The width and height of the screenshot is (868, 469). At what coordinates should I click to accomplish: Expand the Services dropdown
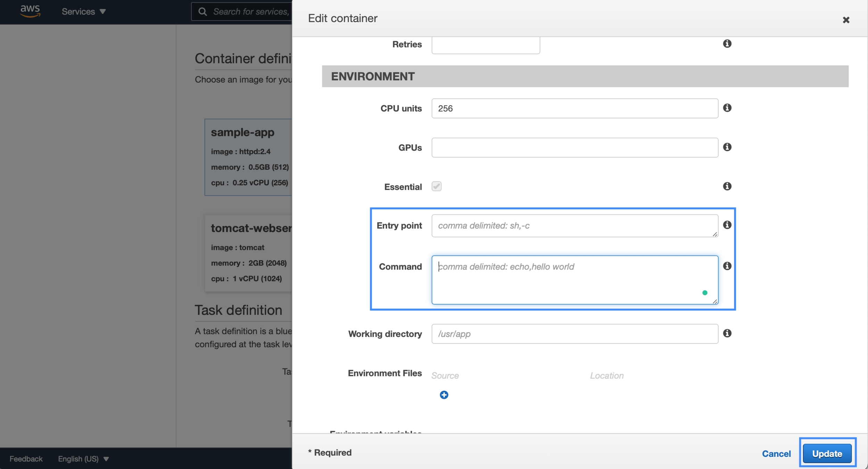coord(83,11)
